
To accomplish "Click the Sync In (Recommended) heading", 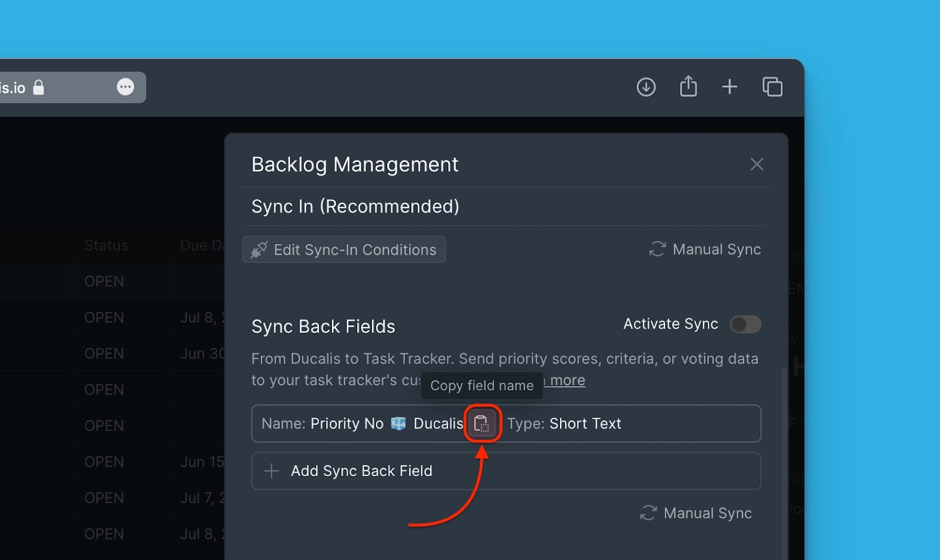I will point(355,207).
